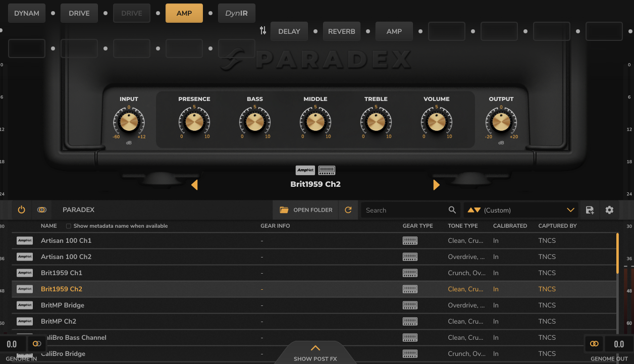Open the settings gear icon

609,210
